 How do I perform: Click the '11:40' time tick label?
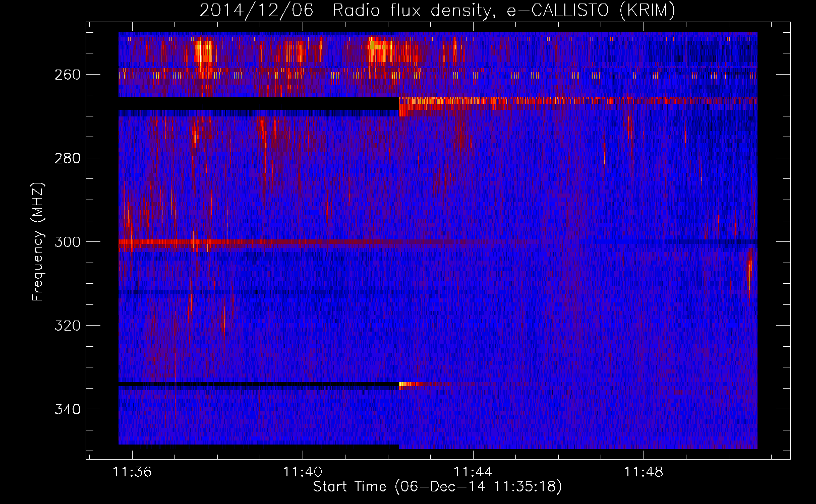303,472
